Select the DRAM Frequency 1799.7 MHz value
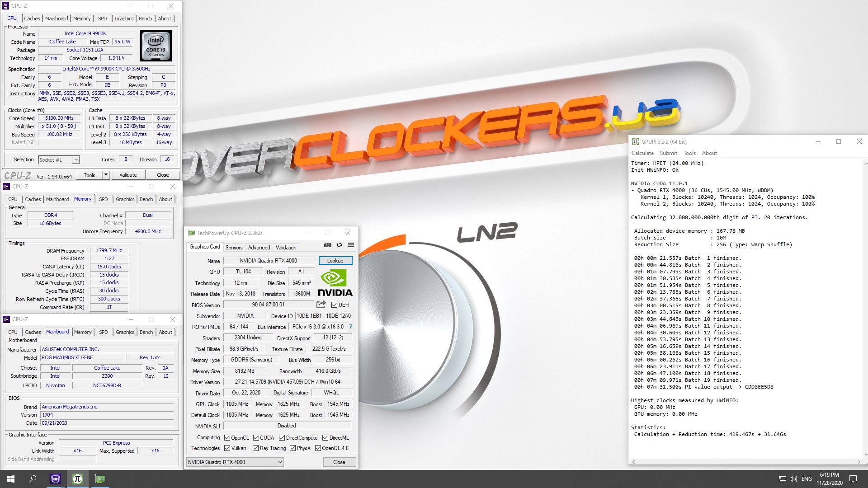The height and width of the screenshot is (488, 868). pos(109,250)
